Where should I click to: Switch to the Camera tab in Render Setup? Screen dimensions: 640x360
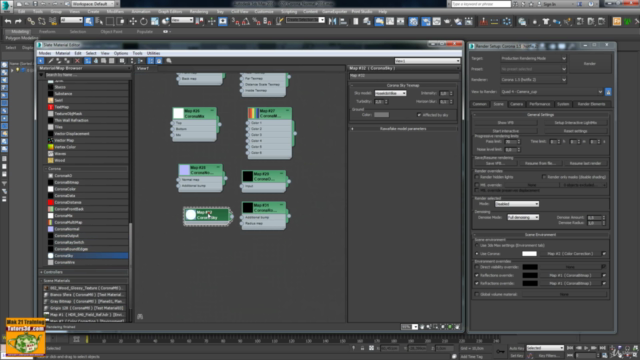[x=516, y=104]
